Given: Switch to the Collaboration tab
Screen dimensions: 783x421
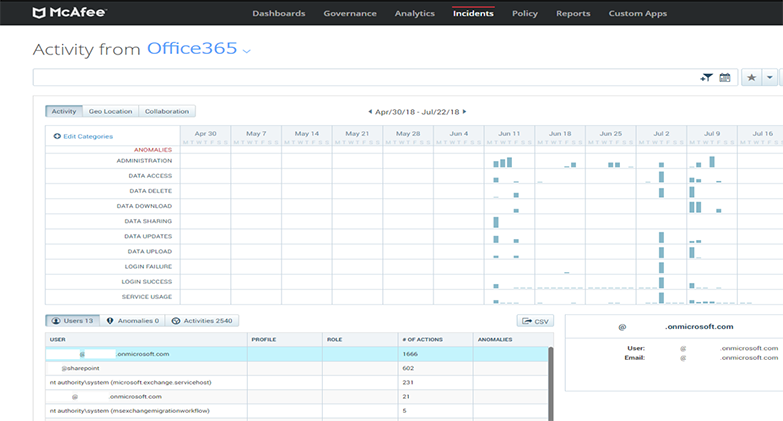Looking at the screenshot, I should click(x=167, y=111).
